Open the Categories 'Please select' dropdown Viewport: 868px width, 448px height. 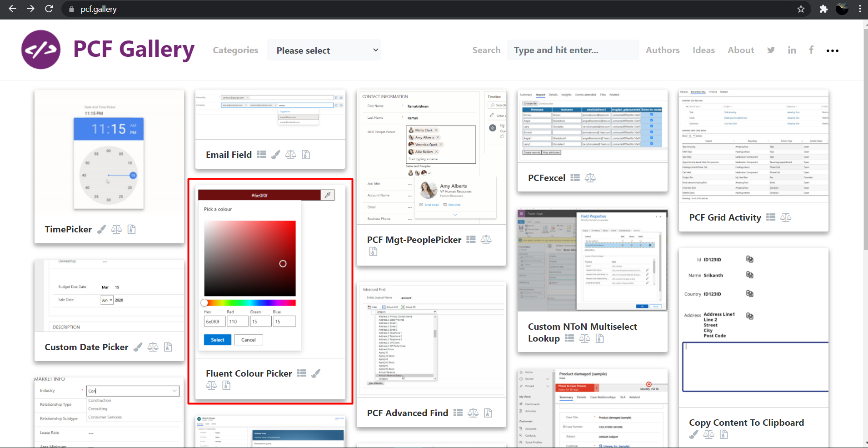(324, 50)
